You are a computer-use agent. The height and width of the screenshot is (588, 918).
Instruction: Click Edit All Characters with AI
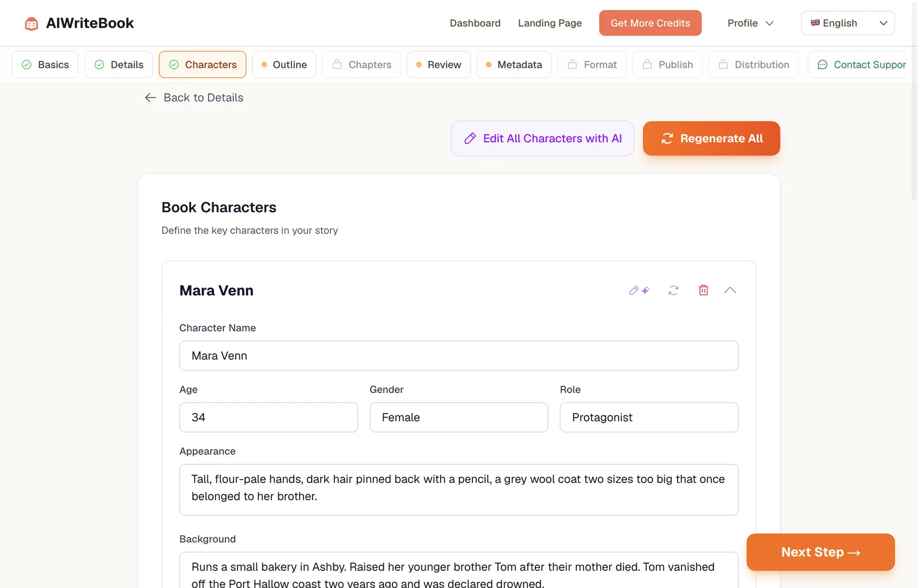coord(542,138)
